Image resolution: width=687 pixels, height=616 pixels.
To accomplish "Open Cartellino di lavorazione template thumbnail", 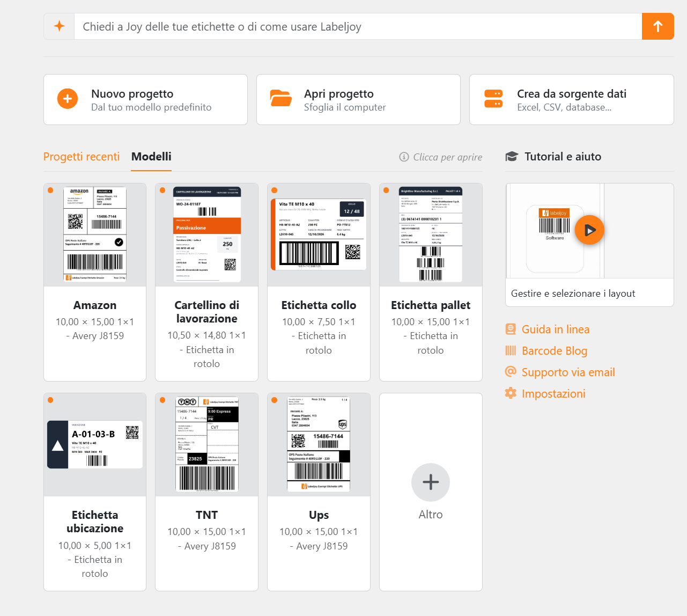I will (207, 234).
